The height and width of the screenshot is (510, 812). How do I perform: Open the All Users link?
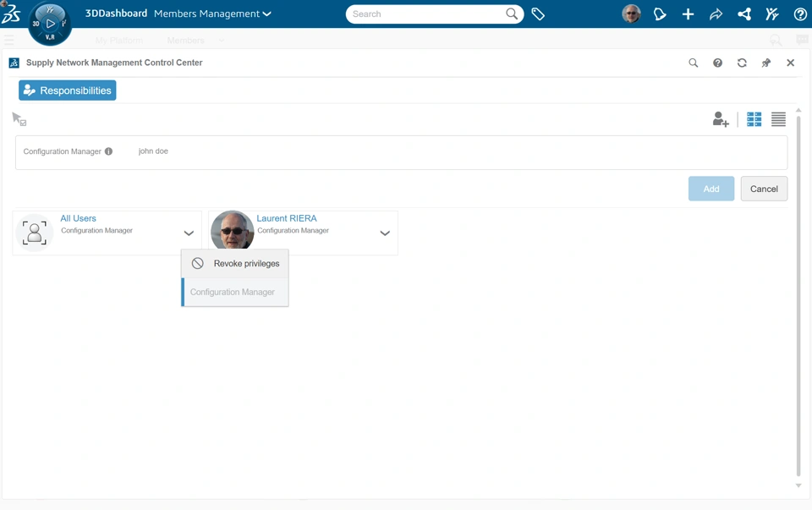click(x=78, y=218)
